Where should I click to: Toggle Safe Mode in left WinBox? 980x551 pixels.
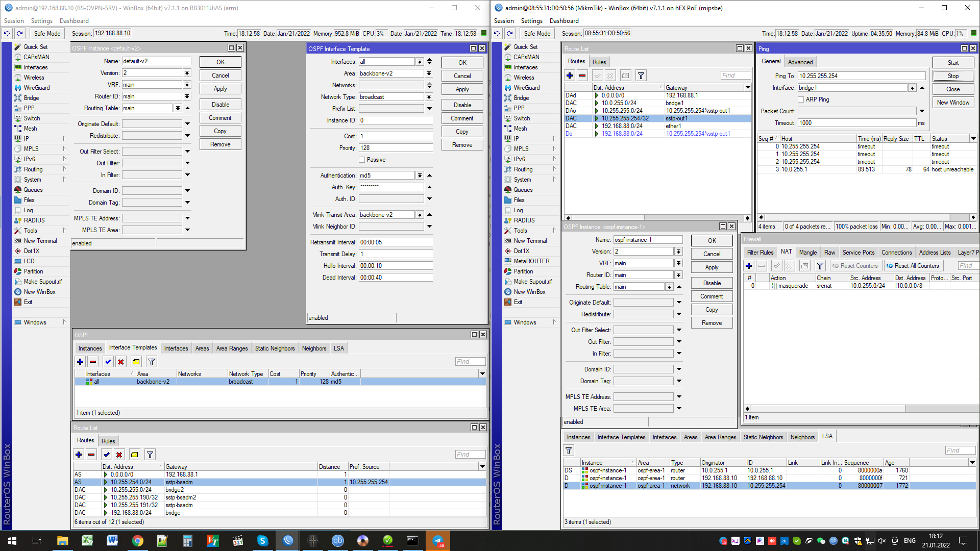[47, 34]
